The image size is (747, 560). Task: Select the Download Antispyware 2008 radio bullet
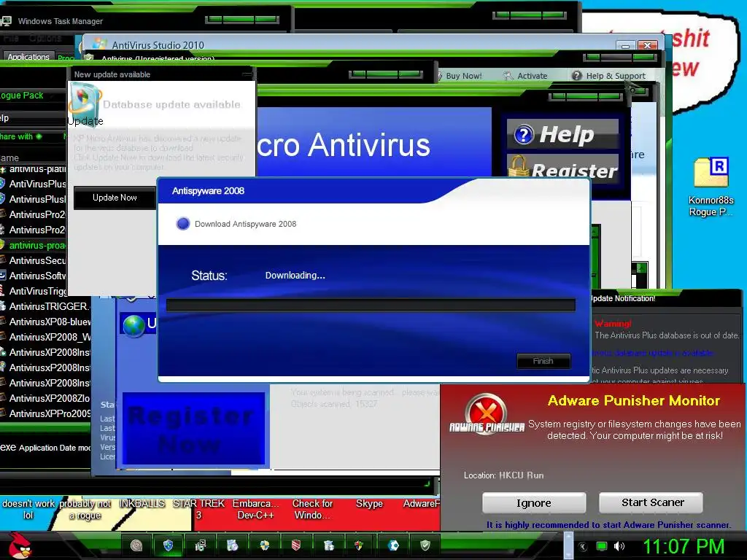tap(183, 224)
